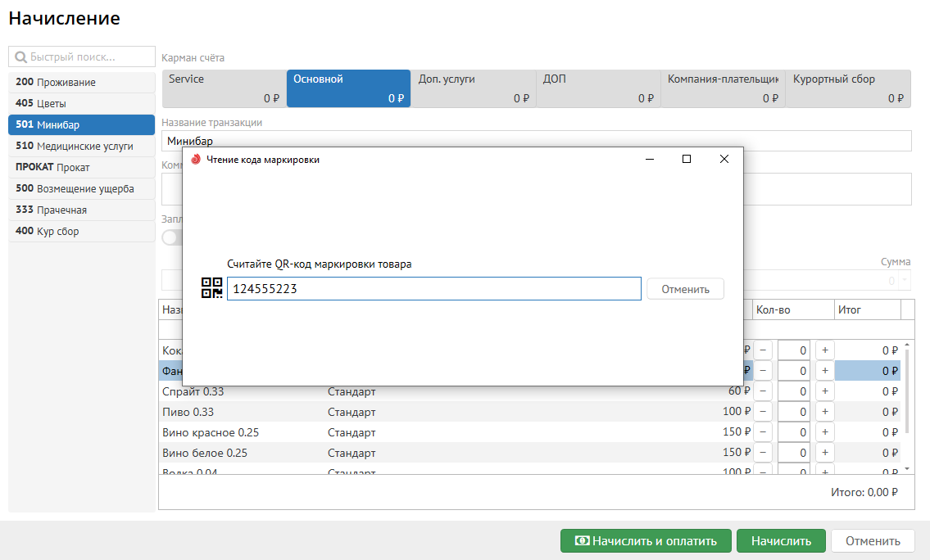Viewport: 930px width, 560px height.
Task: Decrease quantity for Спрайт 0.33
Action: [763, 391]
